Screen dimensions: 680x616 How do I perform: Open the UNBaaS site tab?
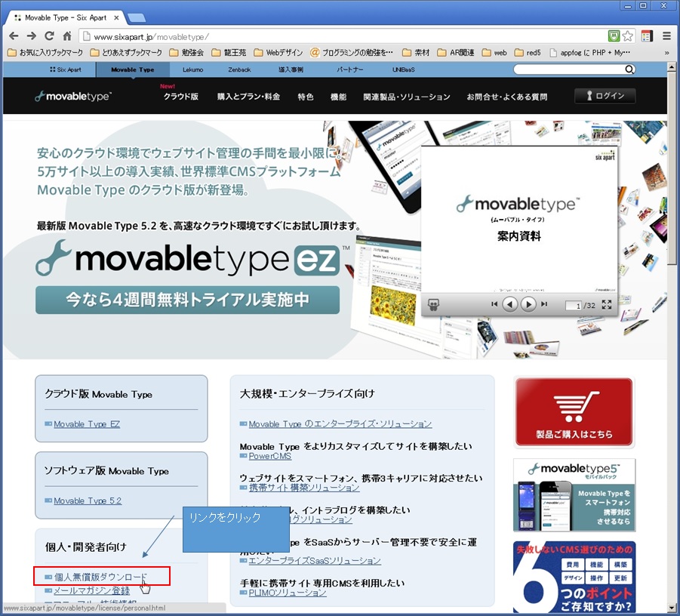(403, 69)
